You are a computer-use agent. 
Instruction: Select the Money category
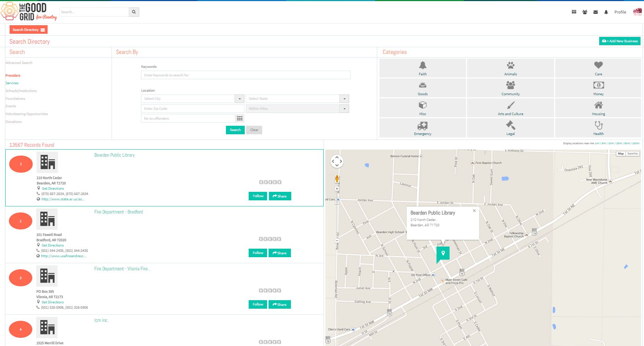[x=598, y=88]
